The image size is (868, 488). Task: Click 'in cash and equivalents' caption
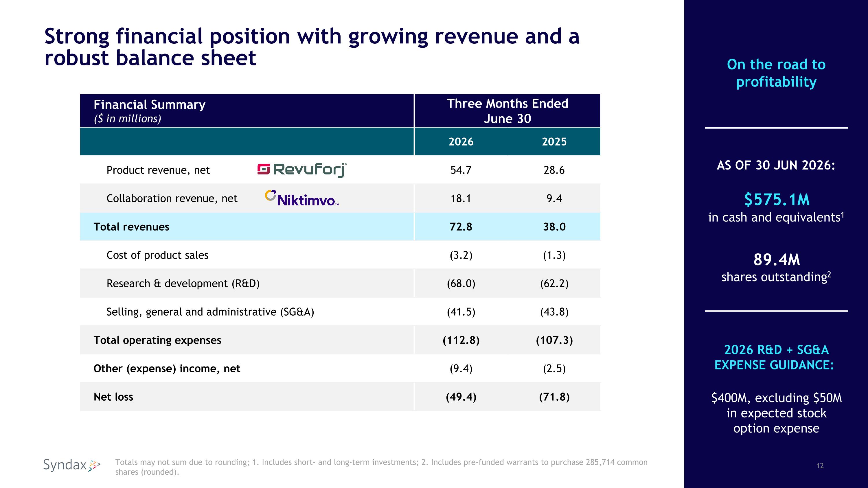pyautogui.click(x=776, y=217)
